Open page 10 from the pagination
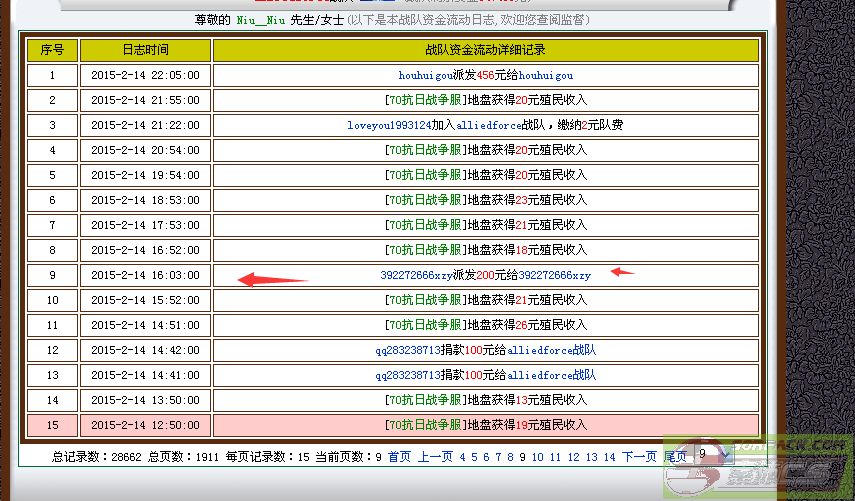The image size is (855, 501). click(x=537, y=457)
